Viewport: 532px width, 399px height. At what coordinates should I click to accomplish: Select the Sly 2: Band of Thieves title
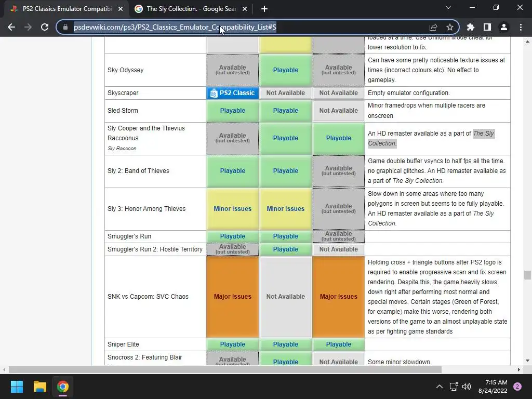point(138,170)
